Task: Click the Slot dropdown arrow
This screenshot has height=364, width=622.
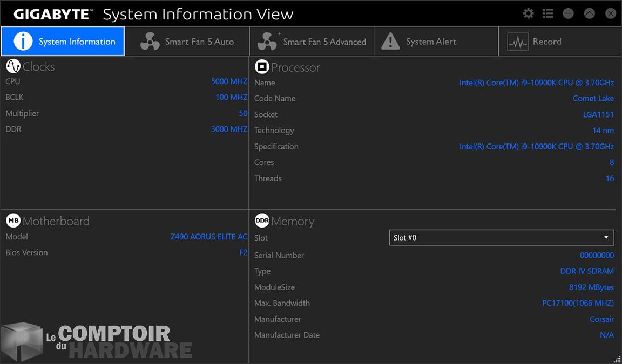Action: pos(606,238)
